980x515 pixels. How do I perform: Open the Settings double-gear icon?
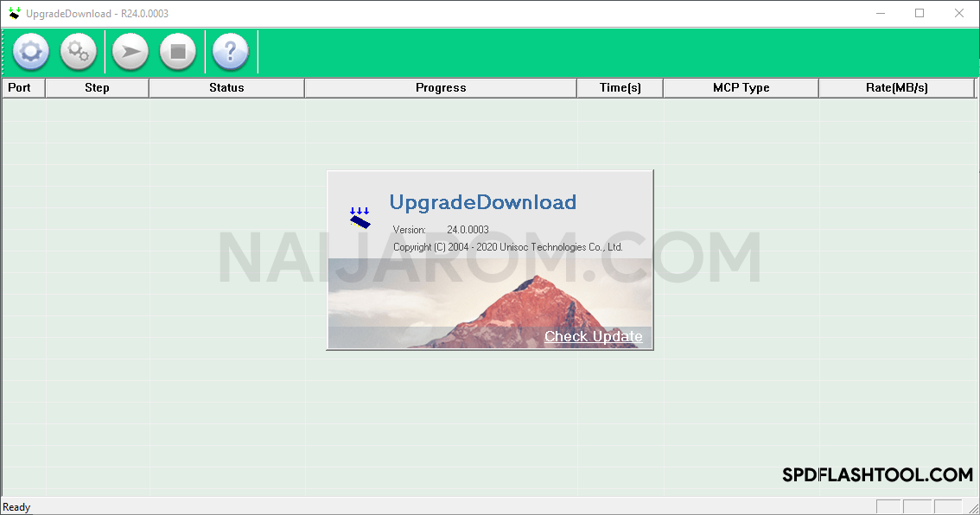[x=78, y=51]
